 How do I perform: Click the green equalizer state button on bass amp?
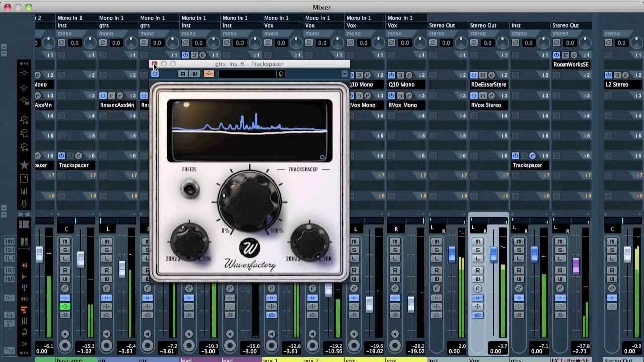[x=65, y=306]
